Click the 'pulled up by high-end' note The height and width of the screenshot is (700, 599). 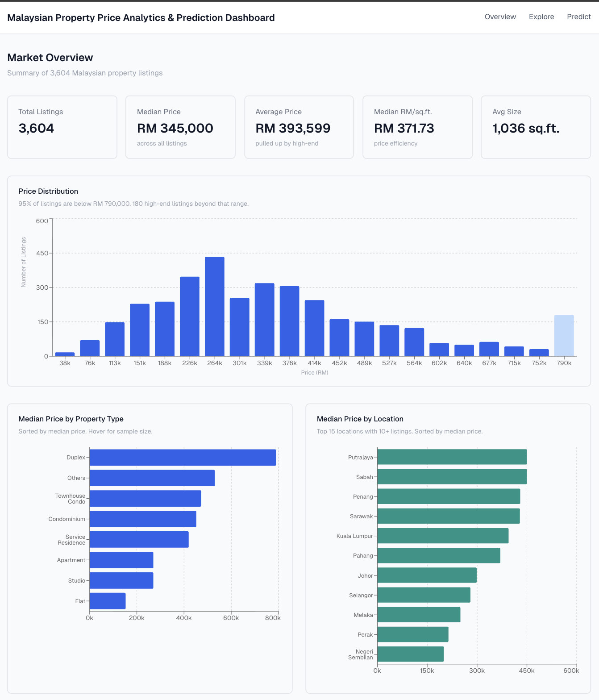click(x=287, y=143)
